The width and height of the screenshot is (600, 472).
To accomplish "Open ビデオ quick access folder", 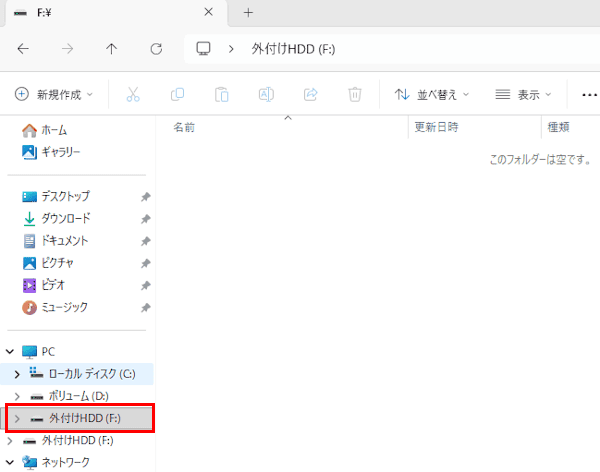I will pyautogui.click(x=44, y=285).
